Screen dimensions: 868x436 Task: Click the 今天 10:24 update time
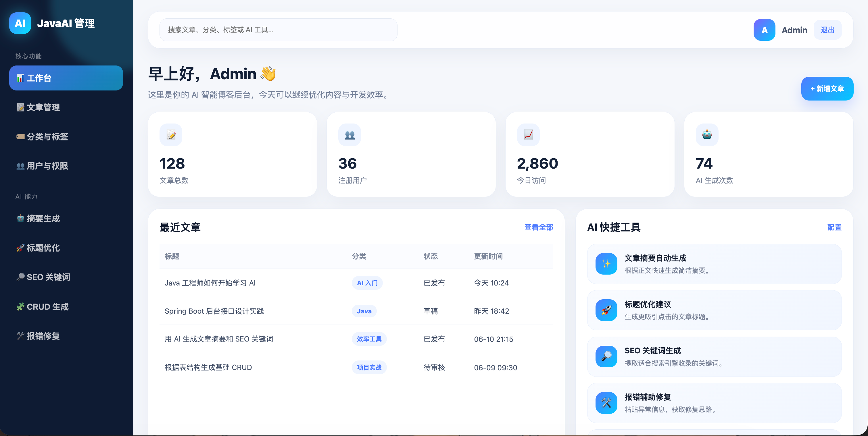click(491, 283)
